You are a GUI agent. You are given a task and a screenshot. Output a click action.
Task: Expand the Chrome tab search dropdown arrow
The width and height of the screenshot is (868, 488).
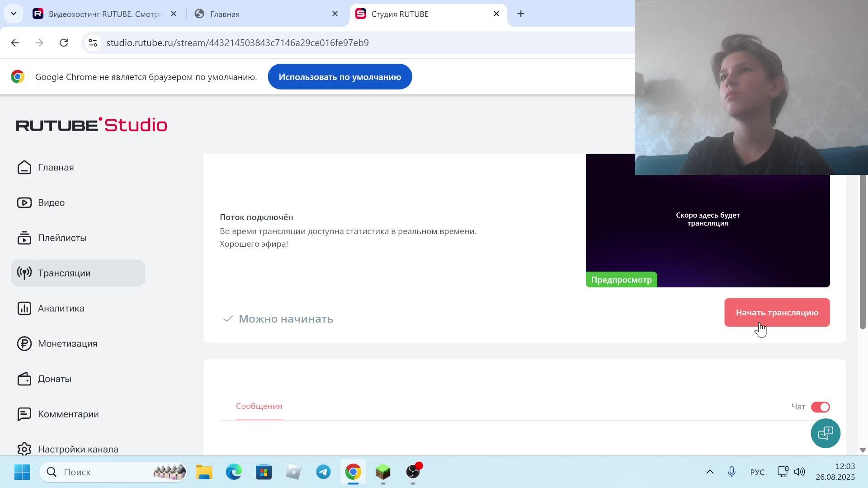14,14
